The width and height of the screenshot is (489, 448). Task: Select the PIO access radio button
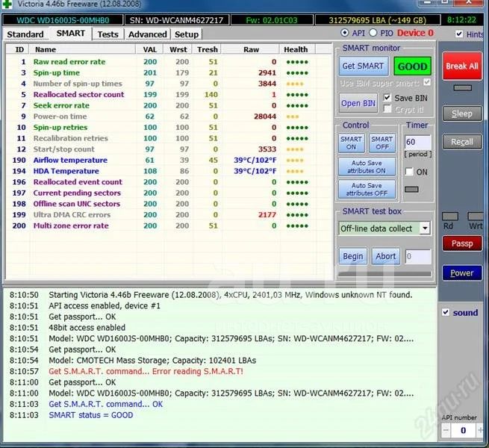(373, 33)
